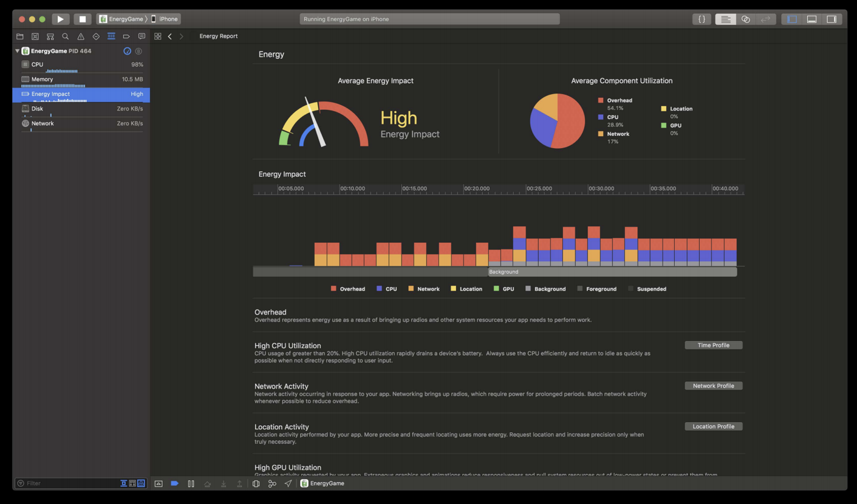The width and height of the screenshot is (857, 504).
Task: Toggle the navigator panel visibility
Action: 792,19
